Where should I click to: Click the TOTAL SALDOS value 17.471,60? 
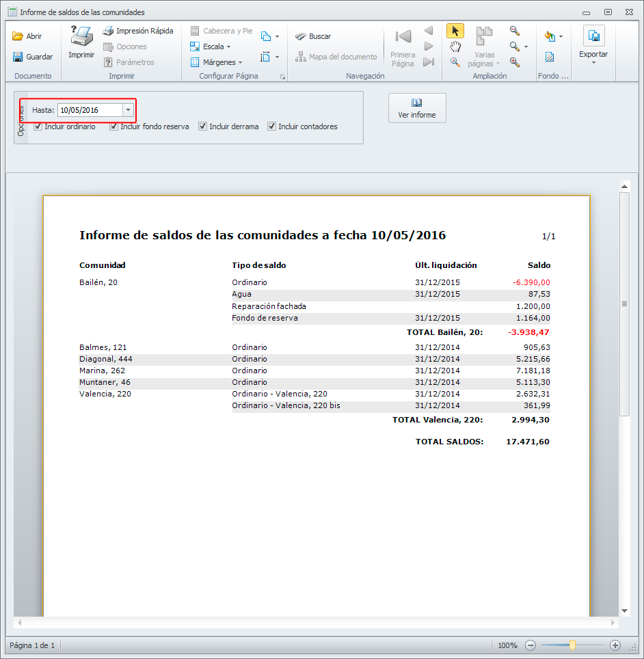(528, 442)
